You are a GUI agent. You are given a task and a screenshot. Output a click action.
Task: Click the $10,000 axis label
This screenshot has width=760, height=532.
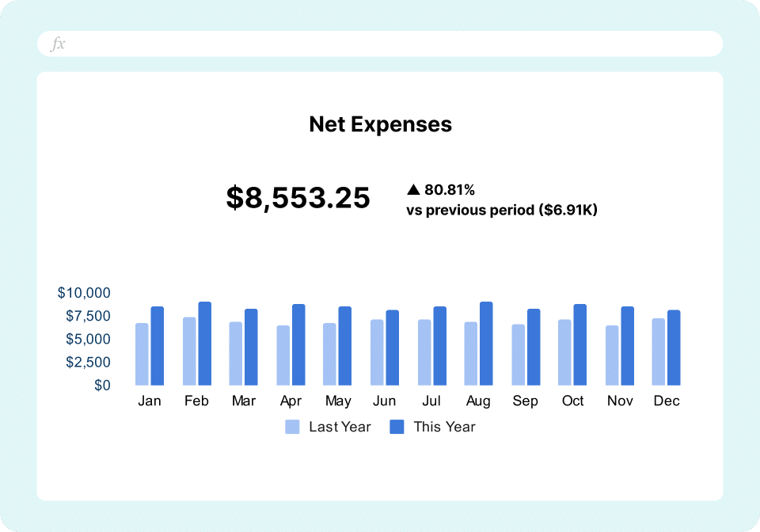point(84,293)
